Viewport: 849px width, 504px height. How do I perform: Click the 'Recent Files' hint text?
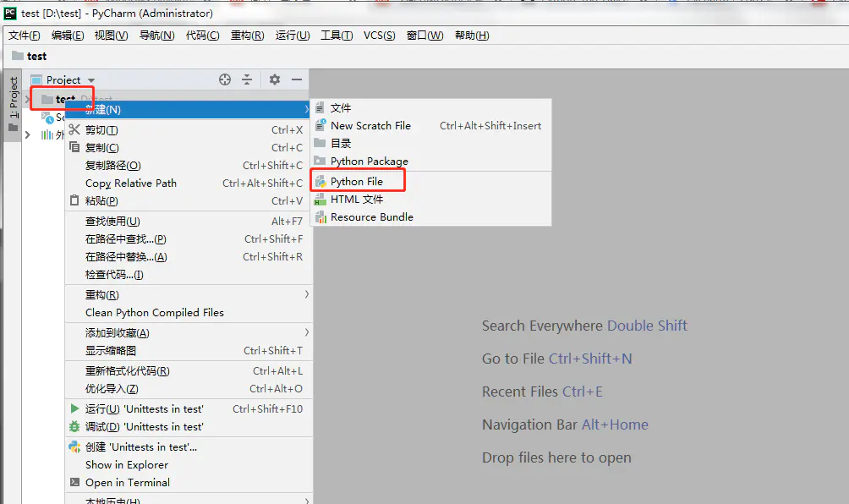[520, 392]
